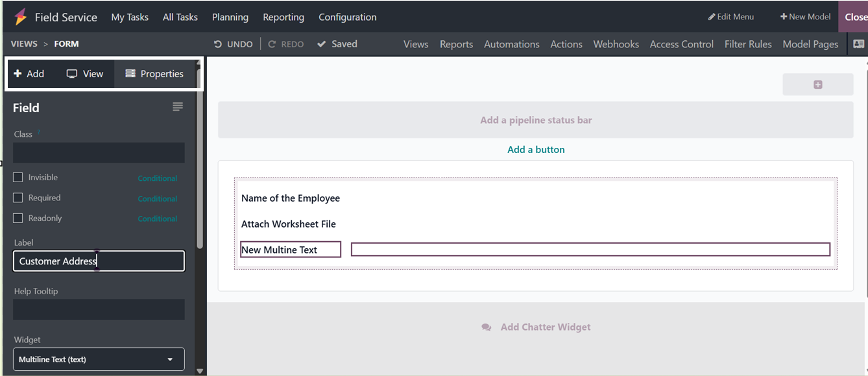
Task: Open the Configuration menu
Action: tap(347, 17)
